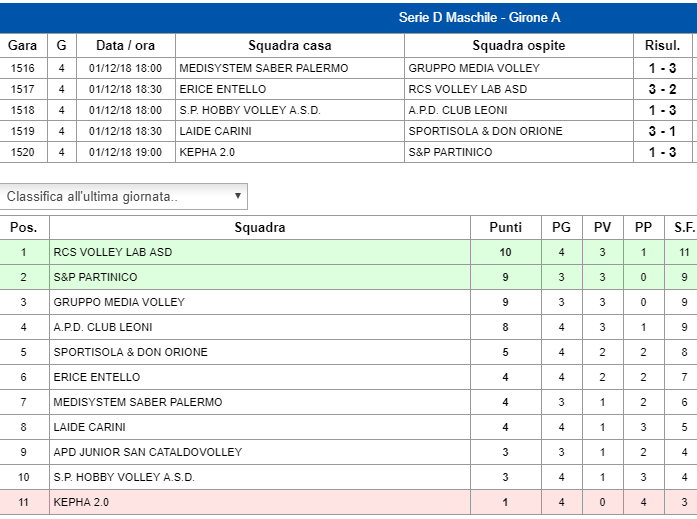Click GRUPPO MEDIA VOLLEY standings row
This screenshot has height=519, width=697.
click(x=348, y=302)
